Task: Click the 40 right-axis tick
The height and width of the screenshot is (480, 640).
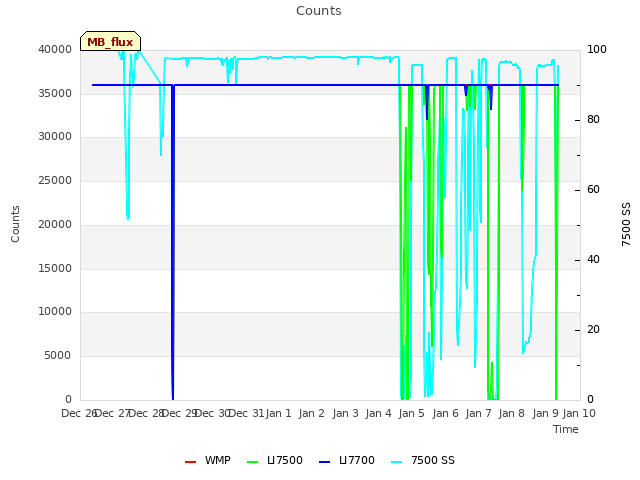Action: 593,260
